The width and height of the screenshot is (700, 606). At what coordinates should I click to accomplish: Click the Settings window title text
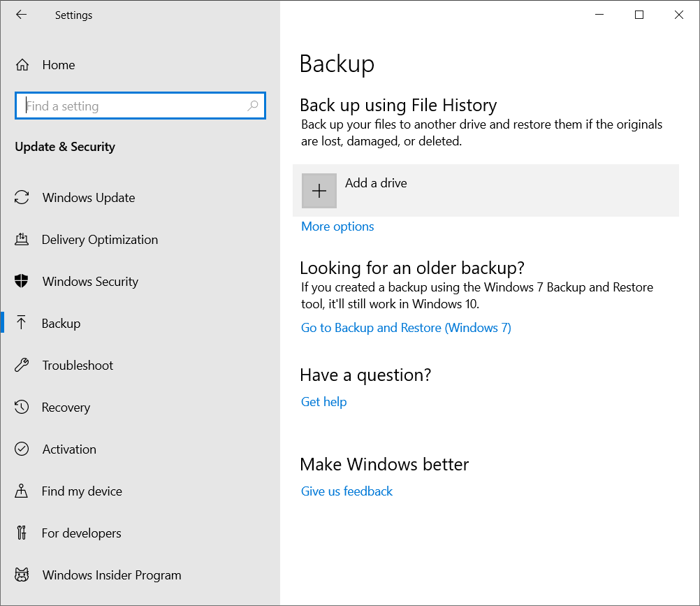click(73, 15)
